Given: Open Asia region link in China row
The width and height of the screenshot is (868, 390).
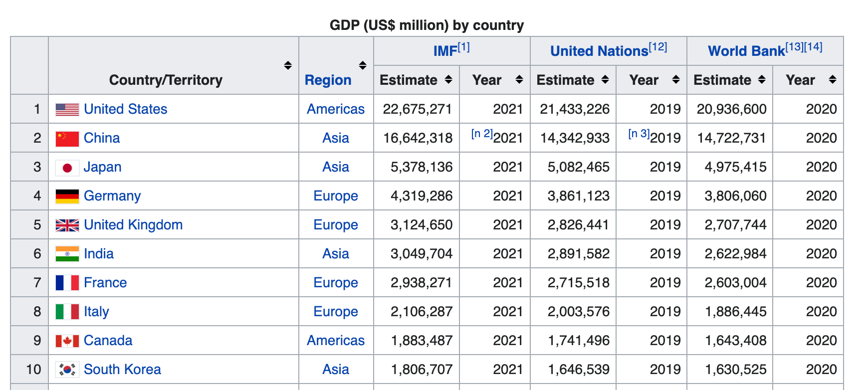Looking at the screenshot, I should pyautogui.click(x=336, y=138).
